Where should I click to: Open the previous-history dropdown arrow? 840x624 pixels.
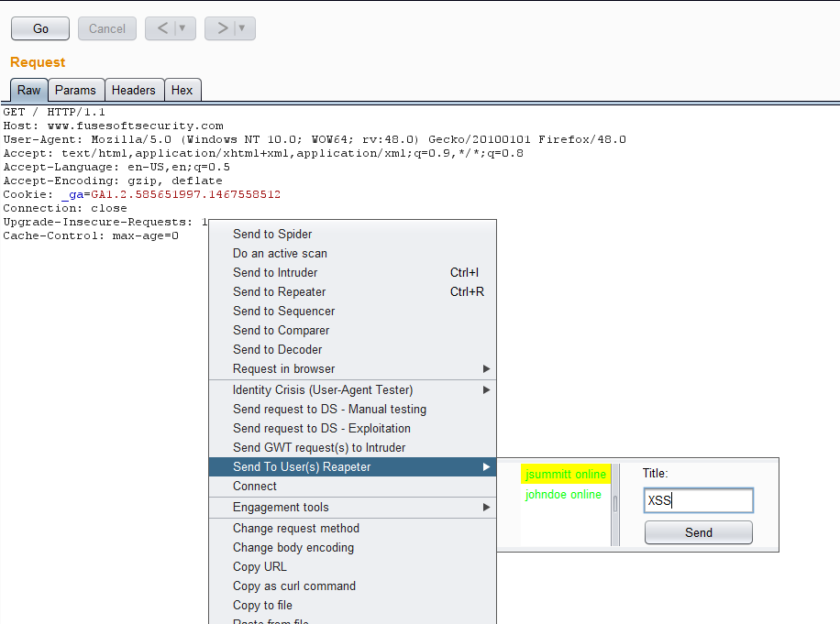[x=182, y=28]
